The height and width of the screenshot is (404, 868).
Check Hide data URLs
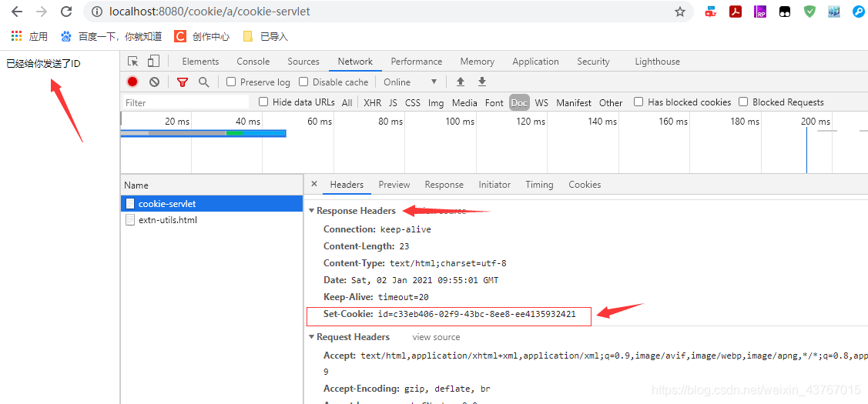tap(263, 102)
